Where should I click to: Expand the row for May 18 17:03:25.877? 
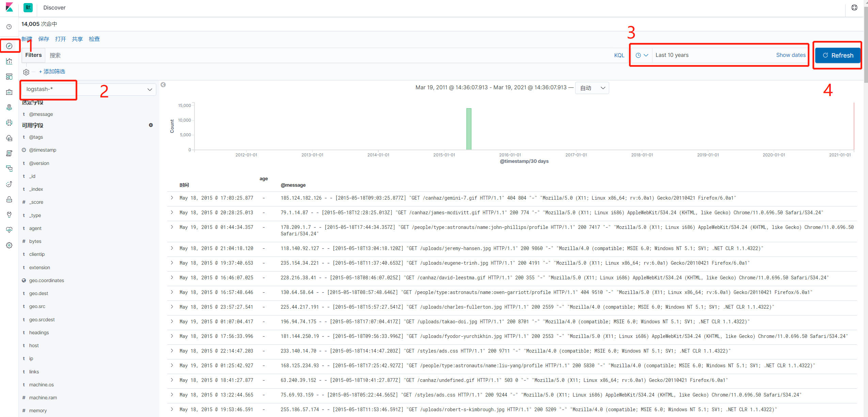click(172, 198)
